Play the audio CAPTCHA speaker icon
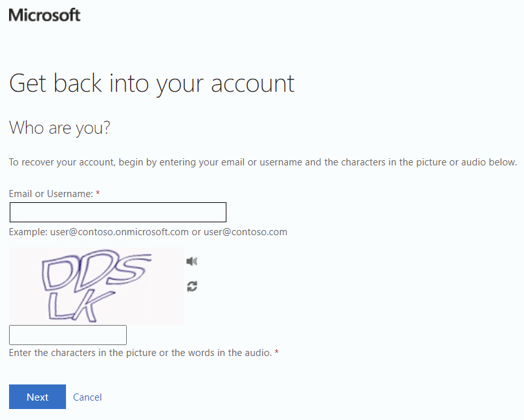 (x=191, y=261)
